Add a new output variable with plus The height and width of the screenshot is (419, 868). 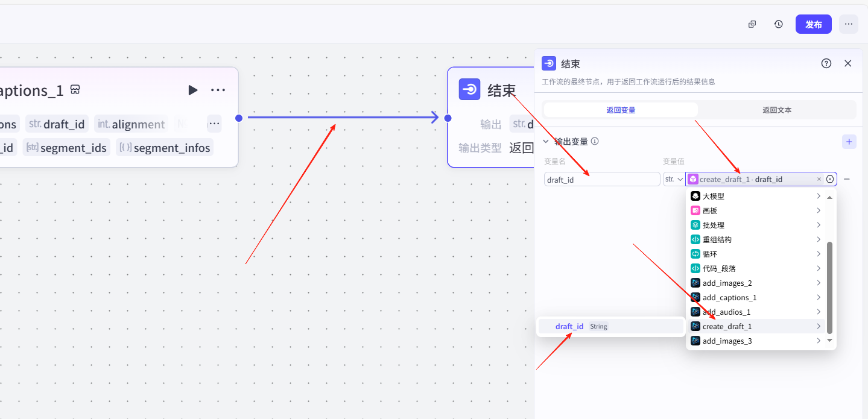tap(849, 142)
